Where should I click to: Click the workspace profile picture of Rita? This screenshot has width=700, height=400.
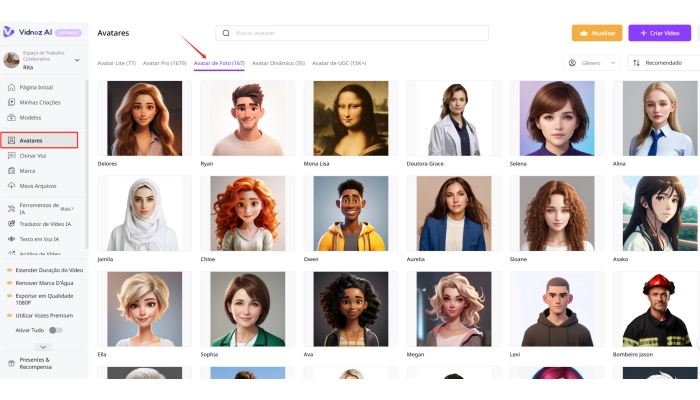[x=11, y=60]
